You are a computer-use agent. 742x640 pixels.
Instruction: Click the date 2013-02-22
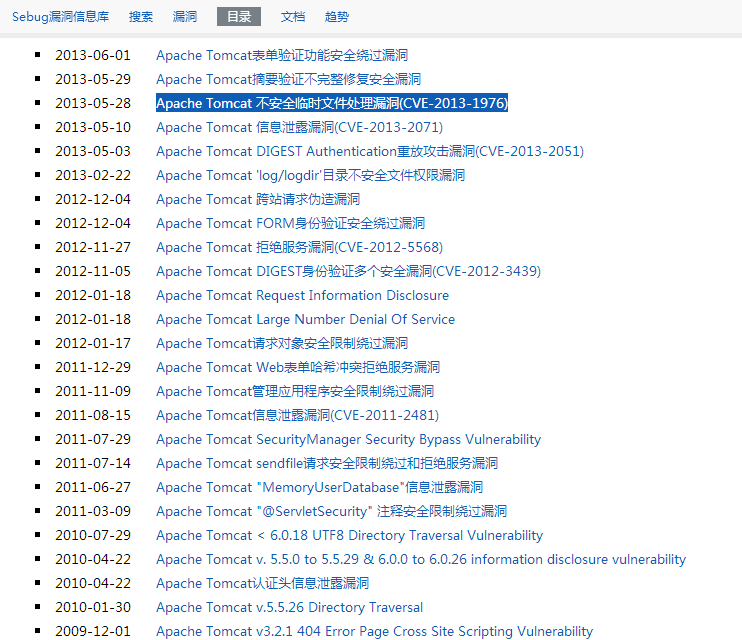pyautogui.click(x=93, y=175)
